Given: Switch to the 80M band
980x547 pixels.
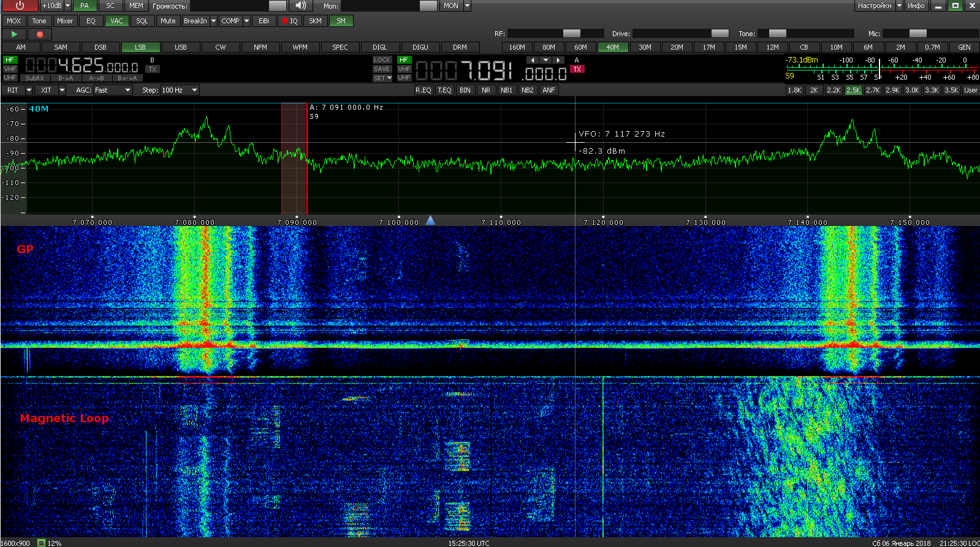Looking at the screenshot, I should coord(549,47).
